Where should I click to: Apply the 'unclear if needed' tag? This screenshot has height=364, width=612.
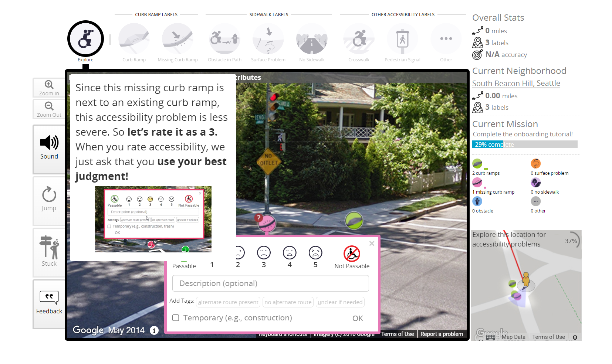340,302
